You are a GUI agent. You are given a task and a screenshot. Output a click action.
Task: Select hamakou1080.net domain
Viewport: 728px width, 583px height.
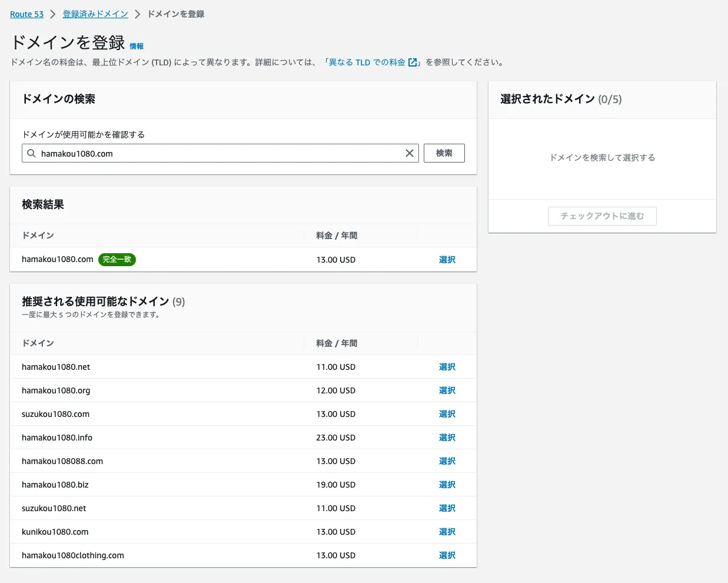pos(447,367)
